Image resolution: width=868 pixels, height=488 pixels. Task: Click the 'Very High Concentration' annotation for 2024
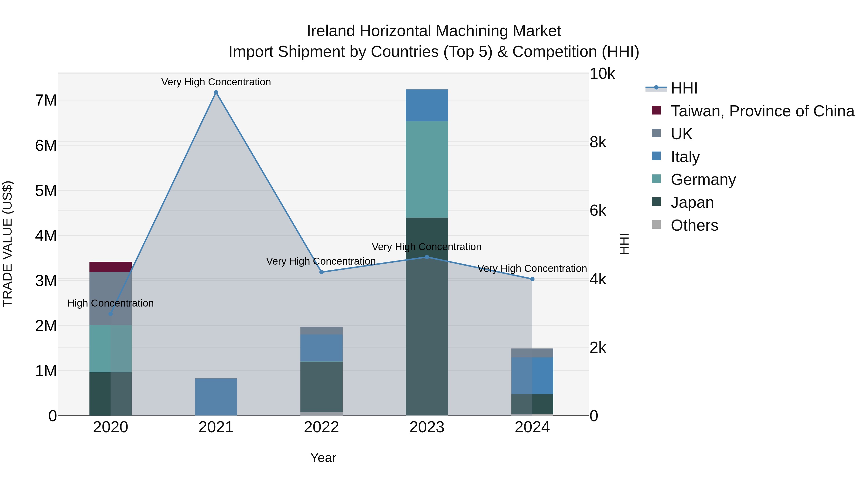click(532, 268)
